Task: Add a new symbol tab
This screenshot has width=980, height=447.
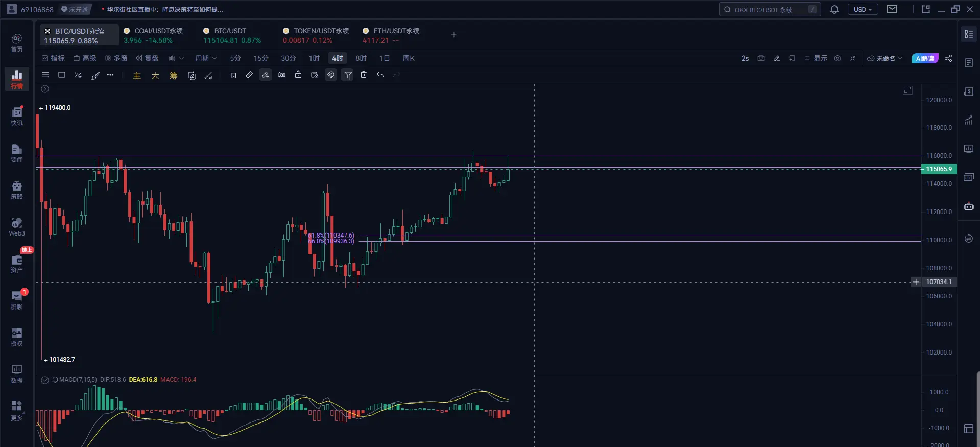Action: point(454,35)
